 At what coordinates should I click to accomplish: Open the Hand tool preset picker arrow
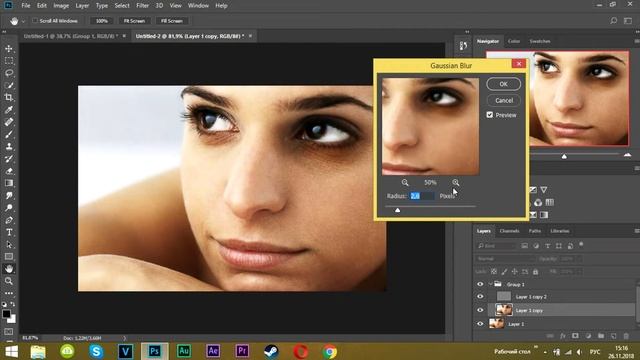tap(23, 21)
